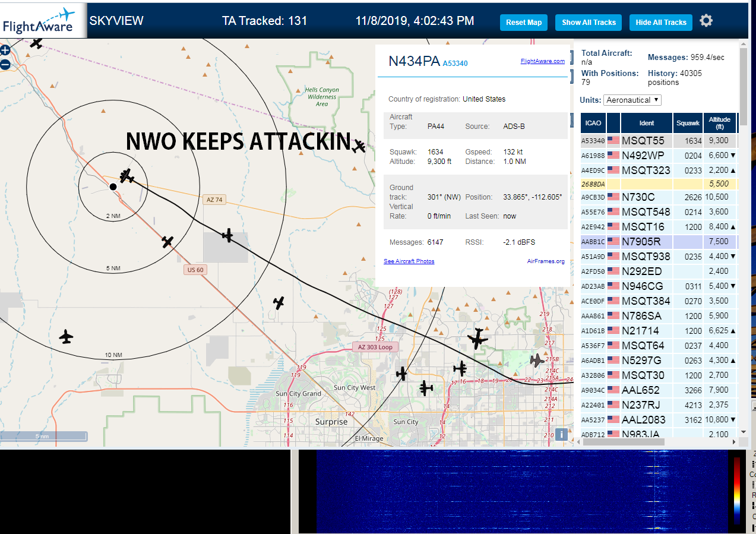Select the N492WP table row
The image size is (756, 534).
click(x=659, y=156)
